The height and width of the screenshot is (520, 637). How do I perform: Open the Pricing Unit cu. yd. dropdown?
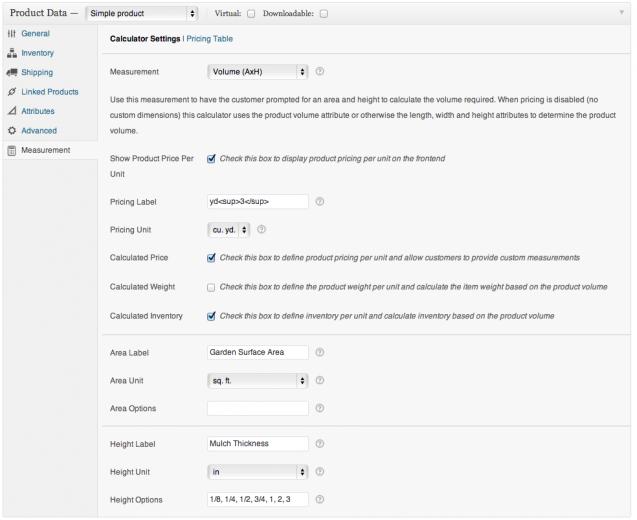[228, 230]
